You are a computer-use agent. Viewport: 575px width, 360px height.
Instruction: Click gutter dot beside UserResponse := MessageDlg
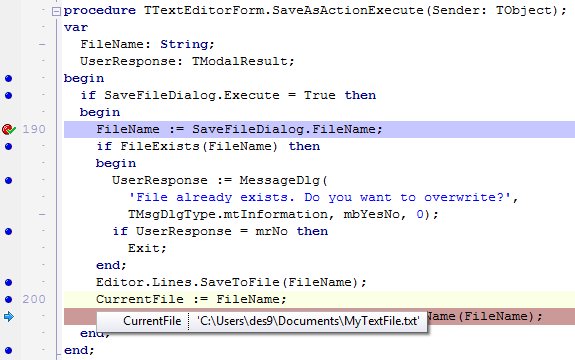(8, 180)
